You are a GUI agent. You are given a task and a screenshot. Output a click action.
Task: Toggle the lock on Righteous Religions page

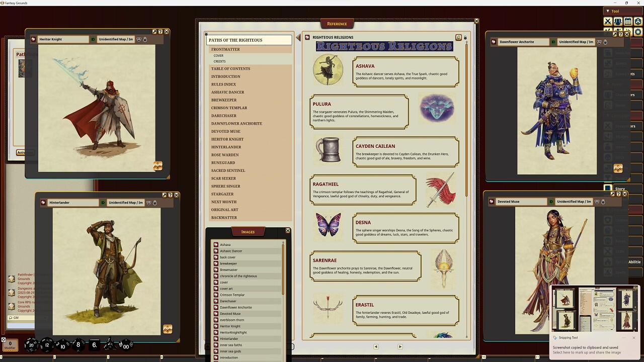(x=465, y=38)
